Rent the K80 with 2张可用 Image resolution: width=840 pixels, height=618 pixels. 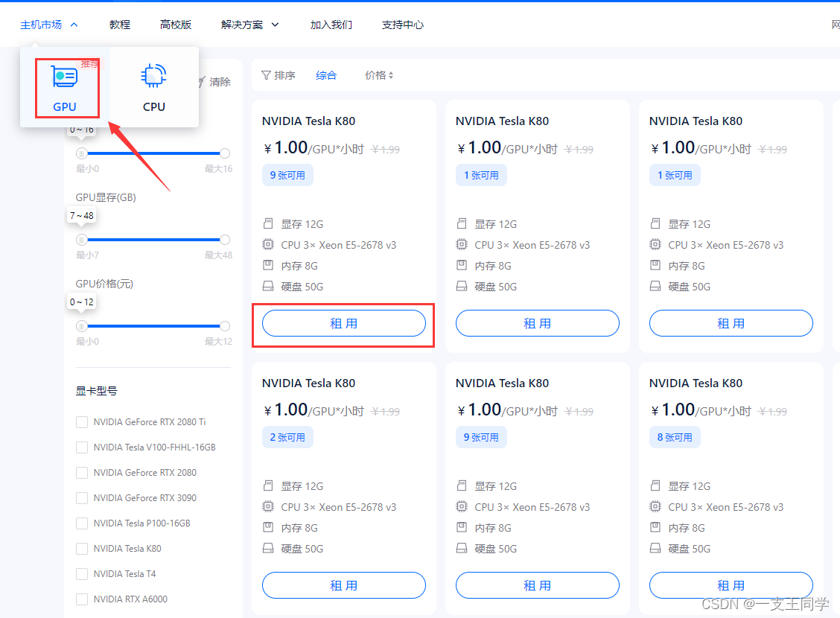tap(344, 585)
